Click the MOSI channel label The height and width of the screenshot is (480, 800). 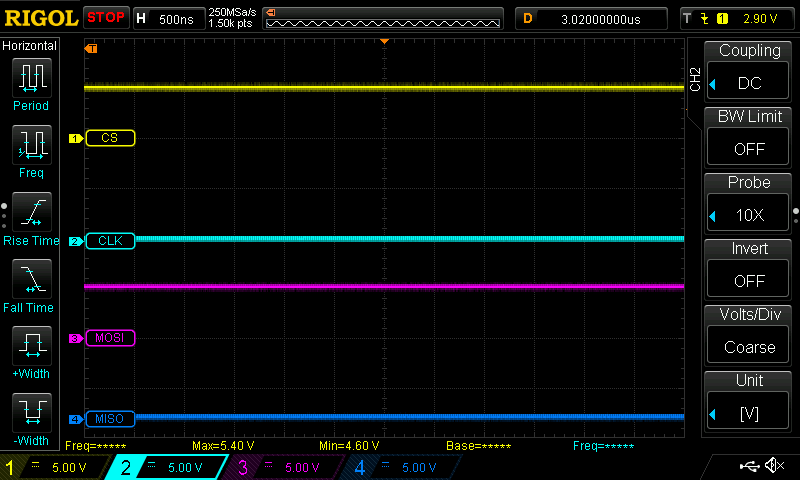pyautogui.click(x=110, y=338)
